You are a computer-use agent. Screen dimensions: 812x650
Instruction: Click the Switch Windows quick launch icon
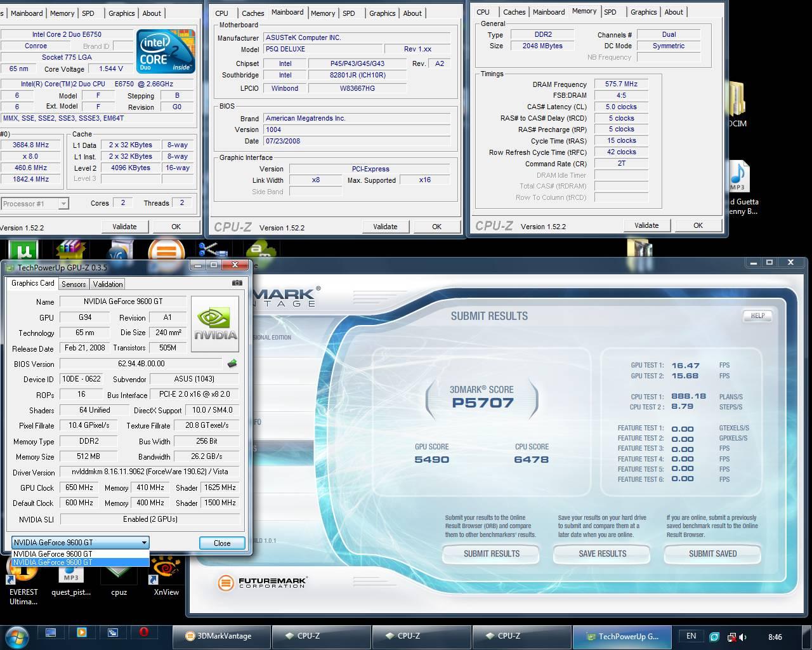pyautogui.click(x=112, y=633)
